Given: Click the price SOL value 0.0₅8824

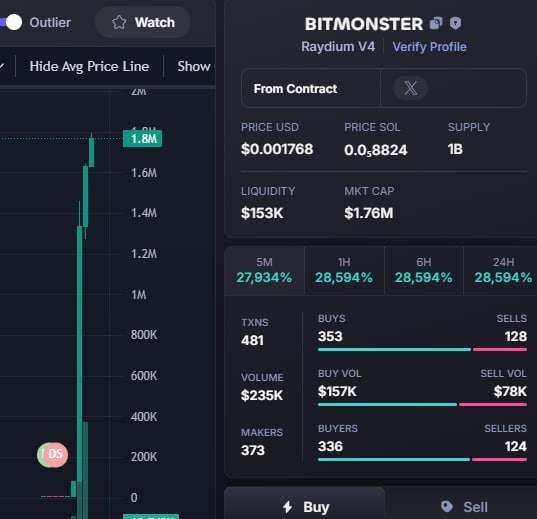Looking at the screenshot, I should tap(376, 150).
